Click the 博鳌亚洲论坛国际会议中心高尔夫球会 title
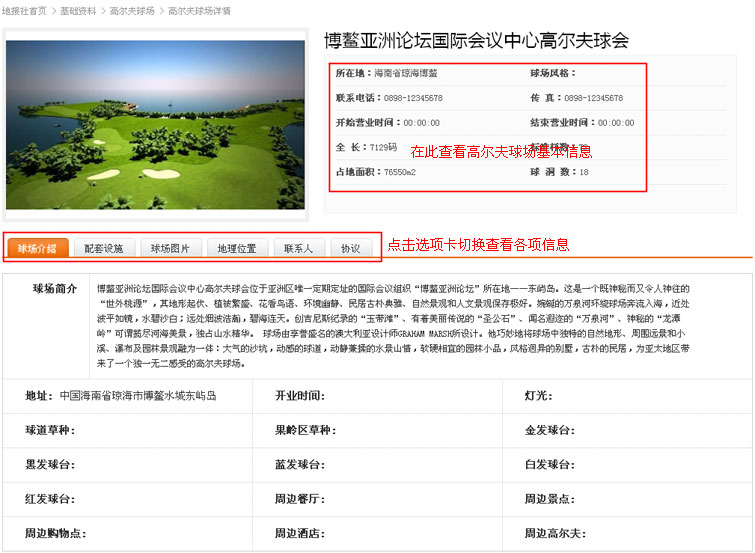 476,41
